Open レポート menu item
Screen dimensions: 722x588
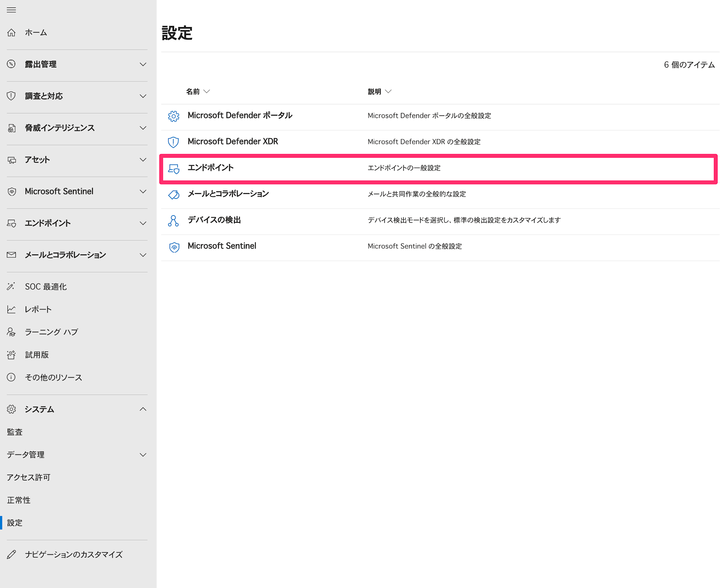click(x=38, y=309)
